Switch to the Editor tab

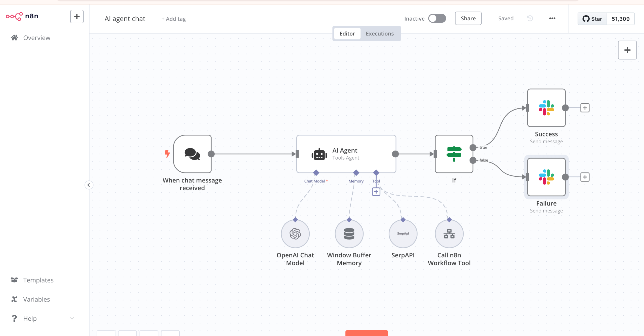pyautogui.click(x=347, y=33)
